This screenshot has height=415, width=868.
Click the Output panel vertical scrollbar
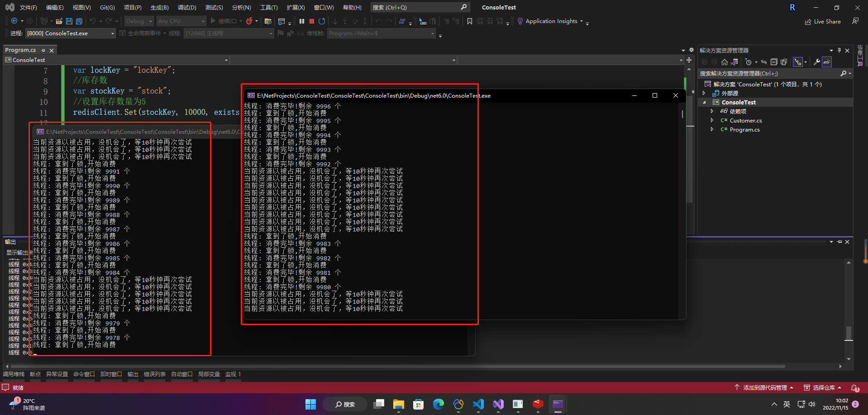(849, 311)
